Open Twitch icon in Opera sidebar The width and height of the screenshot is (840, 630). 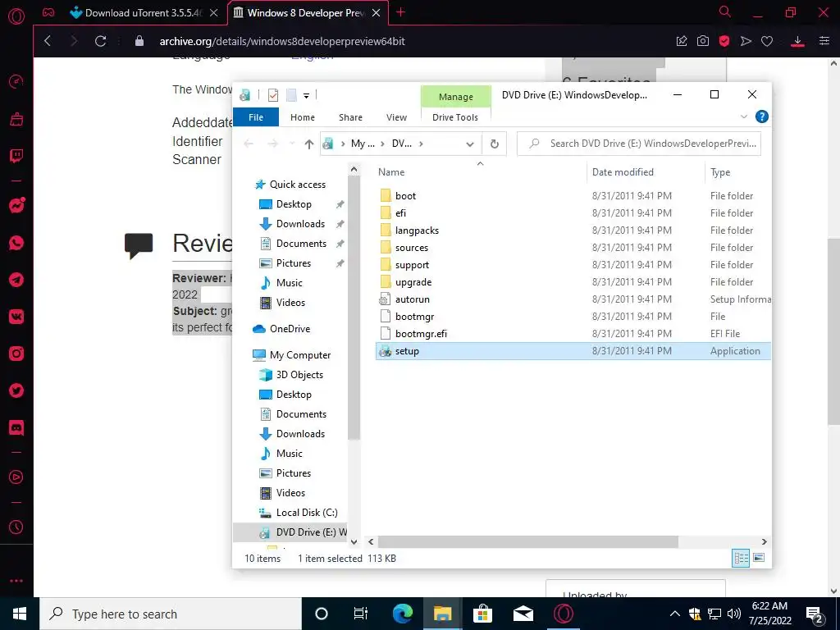[16, 157]
